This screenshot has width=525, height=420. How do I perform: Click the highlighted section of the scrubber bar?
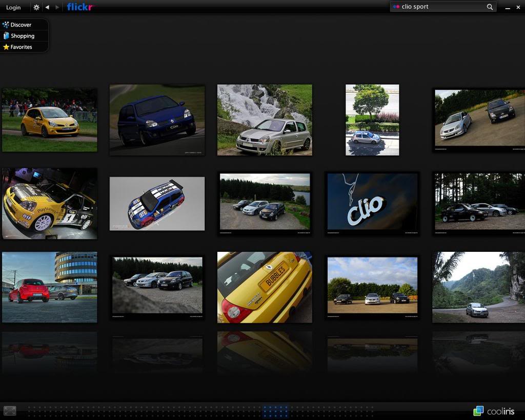(x=275, y=411)
